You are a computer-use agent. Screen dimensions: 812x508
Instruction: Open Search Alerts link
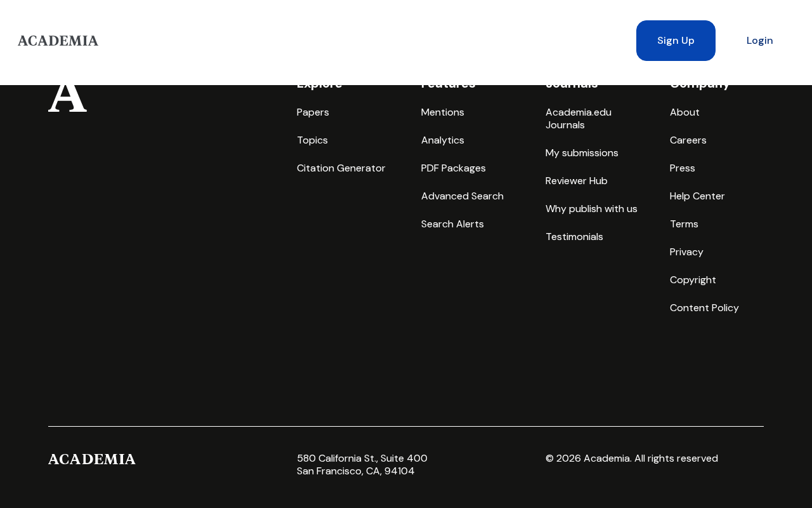[452, 224]
